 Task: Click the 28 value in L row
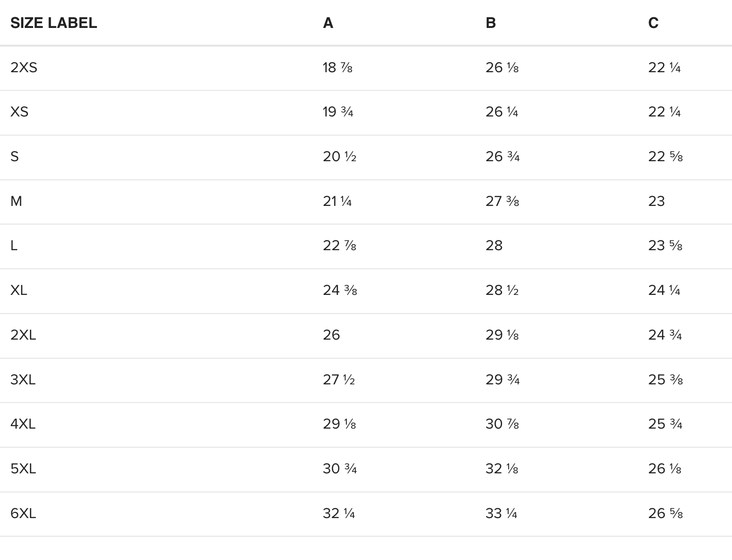pos(494,246)
